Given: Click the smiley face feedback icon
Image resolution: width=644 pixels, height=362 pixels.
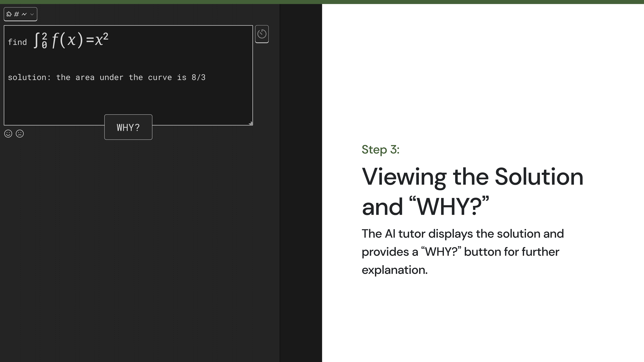Looking at the screenshot, I should pyautogui.click(x=8, y=134).
